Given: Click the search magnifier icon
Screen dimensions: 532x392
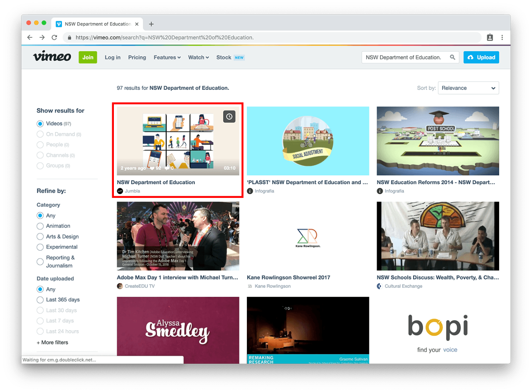Looking at the screenshot, I should click(x=453, y=57).
